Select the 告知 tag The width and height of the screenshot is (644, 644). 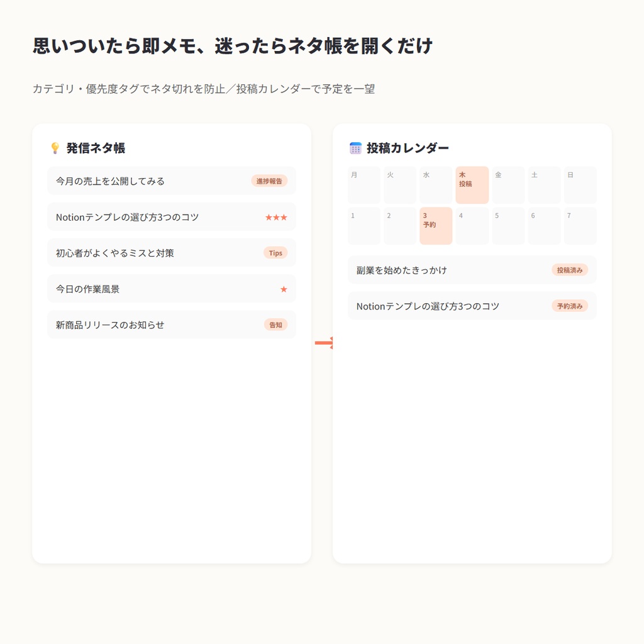click(x=275, y=325)
